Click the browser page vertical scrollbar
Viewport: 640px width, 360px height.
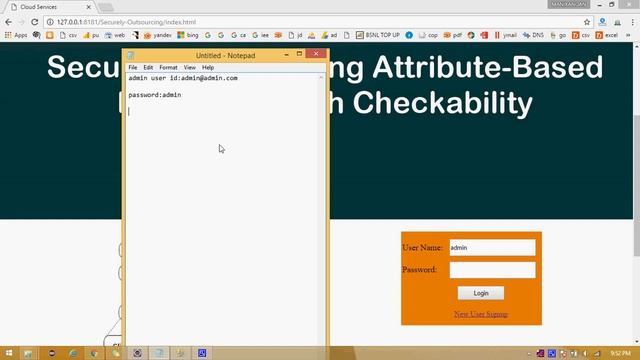(x=636, y=186)
